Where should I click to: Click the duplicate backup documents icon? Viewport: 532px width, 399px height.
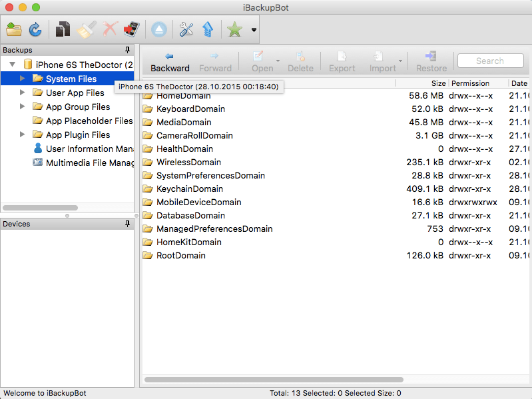(x=63, y=29)
